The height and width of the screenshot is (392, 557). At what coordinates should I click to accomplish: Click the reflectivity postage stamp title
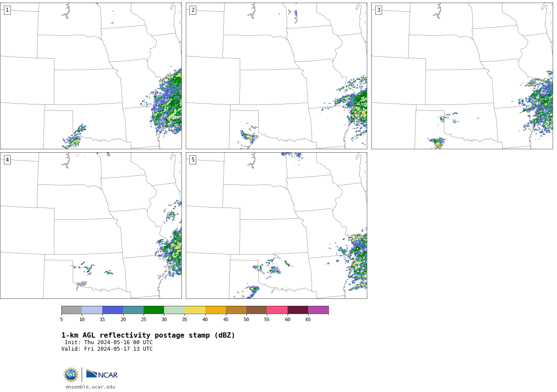coord(148,335)
